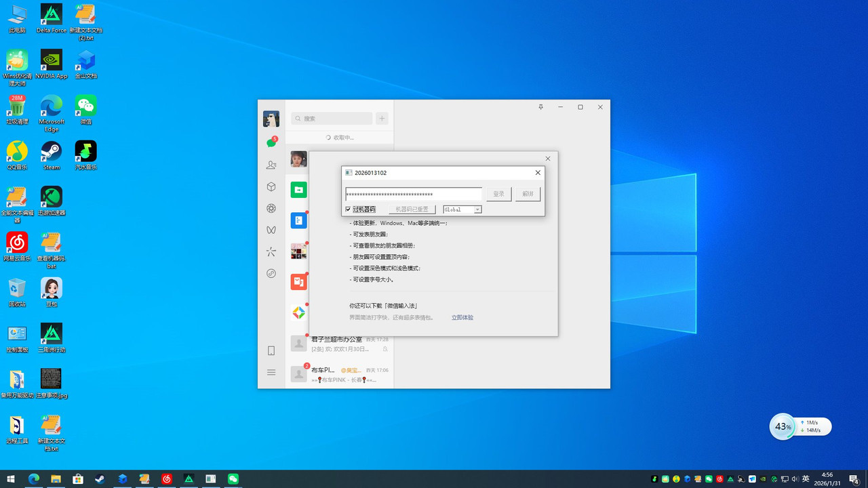Close the WeChat update notes popup

[548, 159]
